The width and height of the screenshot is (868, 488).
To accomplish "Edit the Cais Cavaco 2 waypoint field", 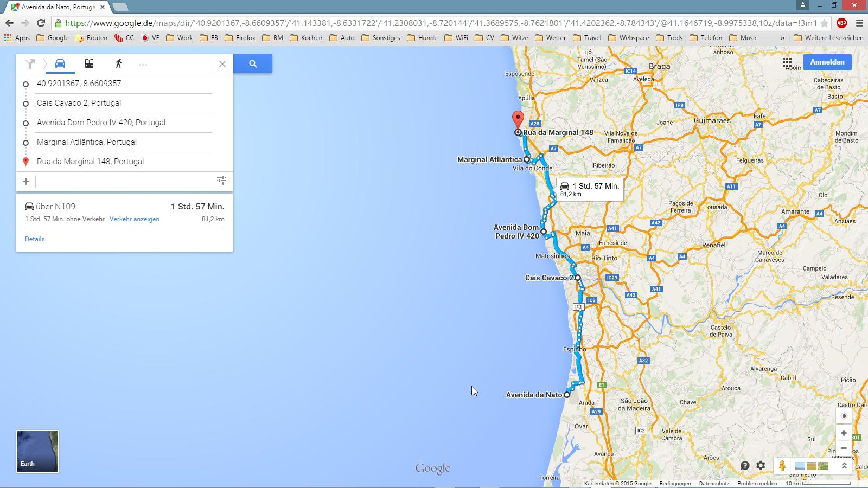I will pos(124,103).
